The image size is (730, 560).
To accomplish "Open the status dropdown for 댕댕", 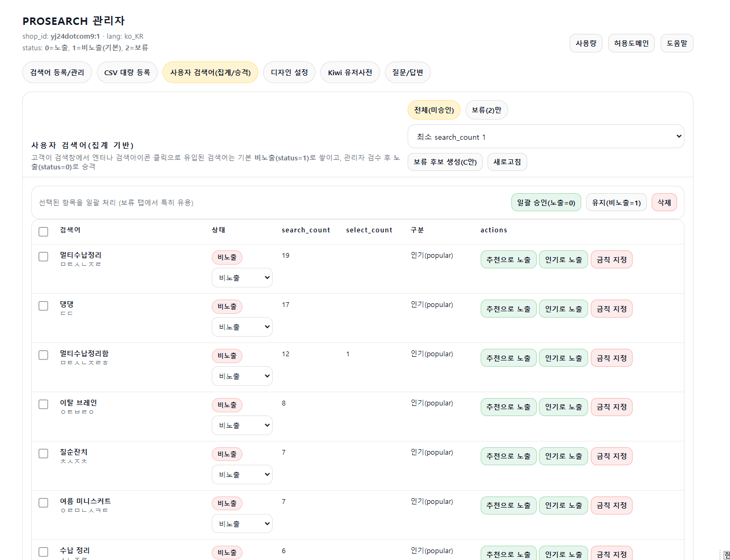I will (242, 327).
